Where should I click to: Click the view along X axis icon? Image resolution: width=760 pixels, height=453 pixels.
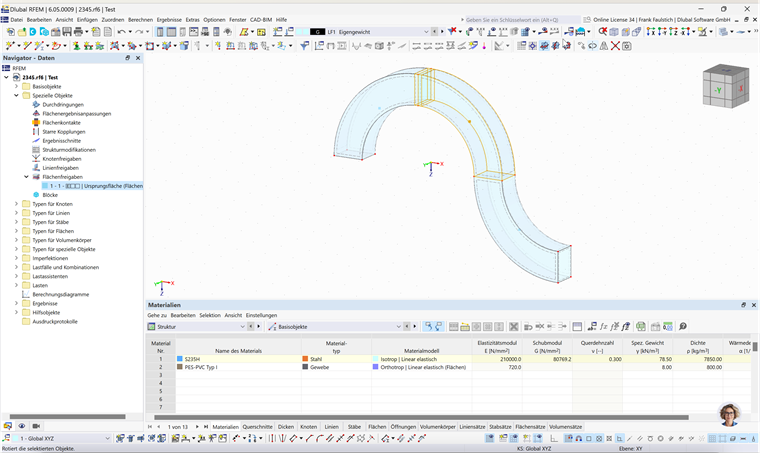(x=651, y=31)
